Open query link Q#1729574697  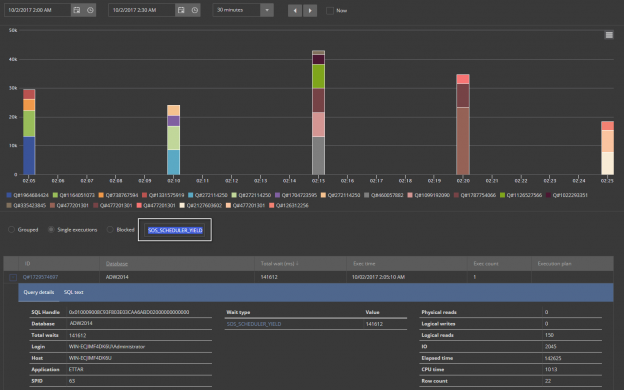tap(40, 277)
